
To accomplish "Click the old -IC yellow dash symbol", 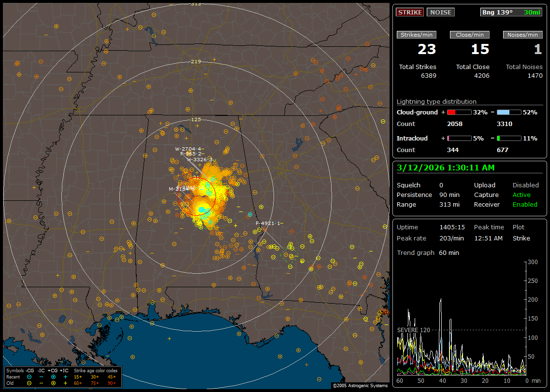I will (42, 383).
